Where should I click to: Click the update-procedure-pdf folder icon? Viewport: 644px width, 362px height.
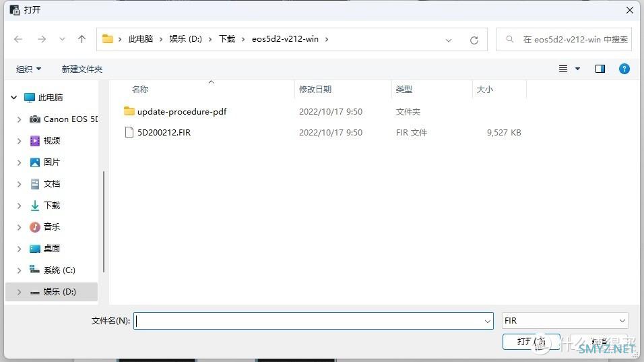[129, 111]
